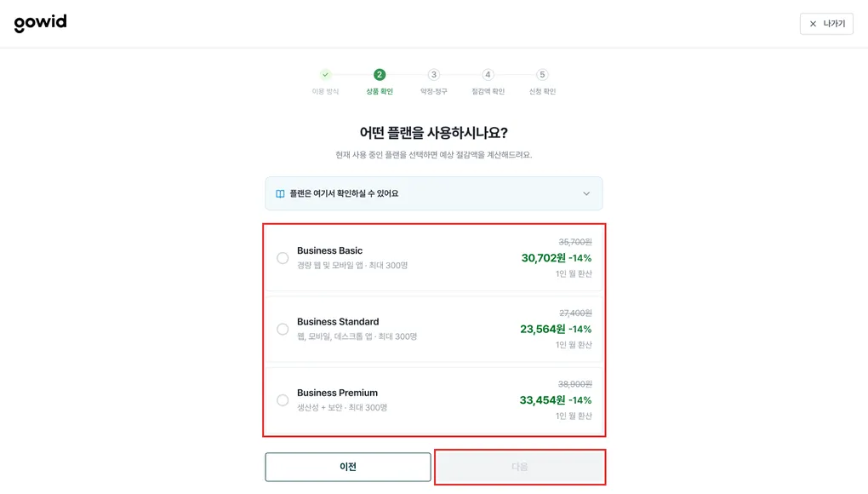This screenshot has height=494, width=868.
Task: Click the step 3 circle icon
Action: (433, 74)
